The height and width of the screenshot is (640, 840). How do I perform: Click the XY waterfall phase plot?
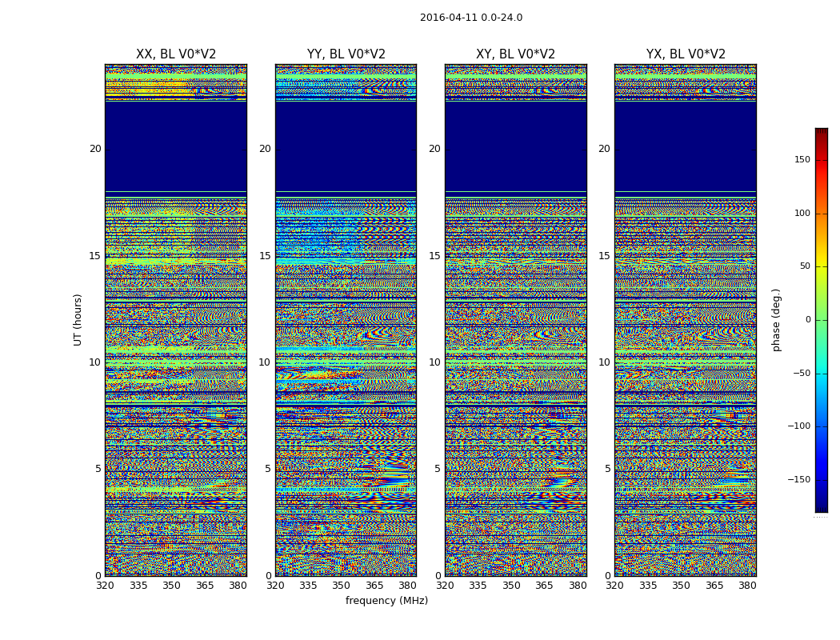click(x=516, y=320)
